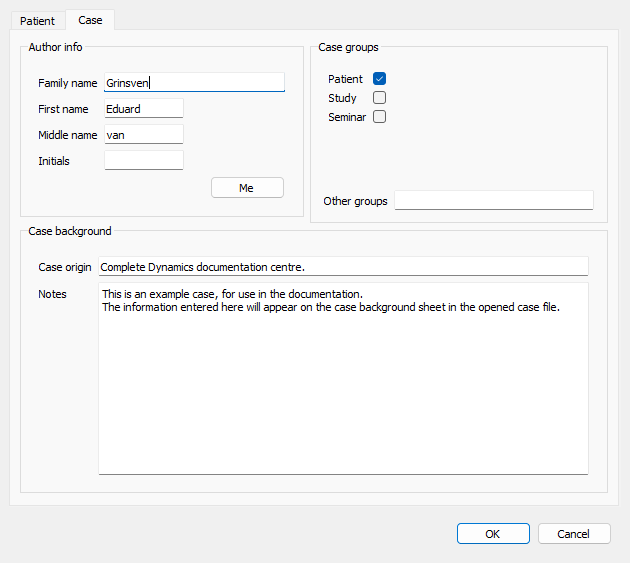Click the Cancel button
Screen dimensions: 630x563
[573, 534]
